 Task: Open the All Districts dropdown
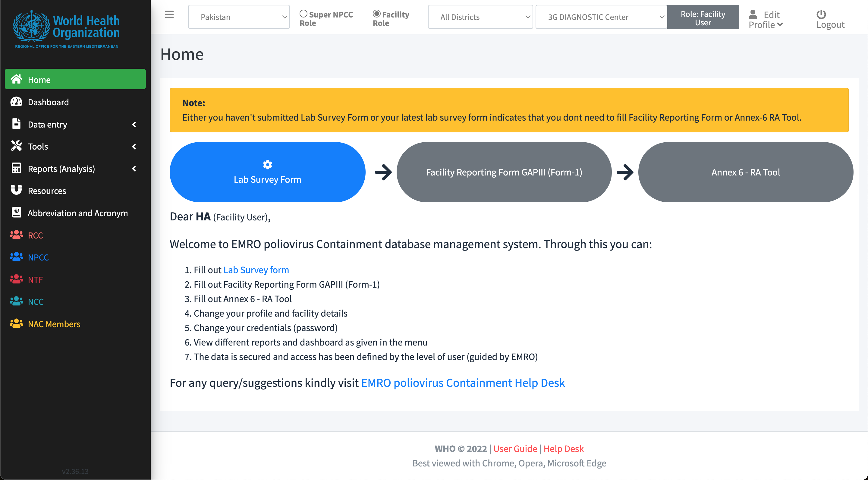(x=480, y=17)
